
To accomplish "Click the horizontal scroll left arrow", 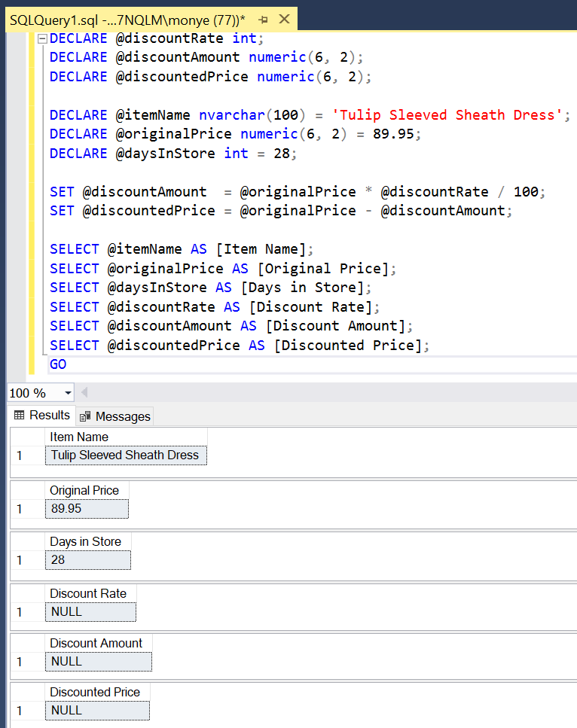I will [84, 393].
